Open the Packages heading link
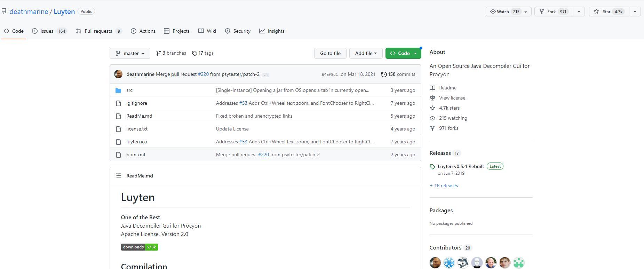The image size is (644, 269). pyautogui.click(x=441, y=210)
